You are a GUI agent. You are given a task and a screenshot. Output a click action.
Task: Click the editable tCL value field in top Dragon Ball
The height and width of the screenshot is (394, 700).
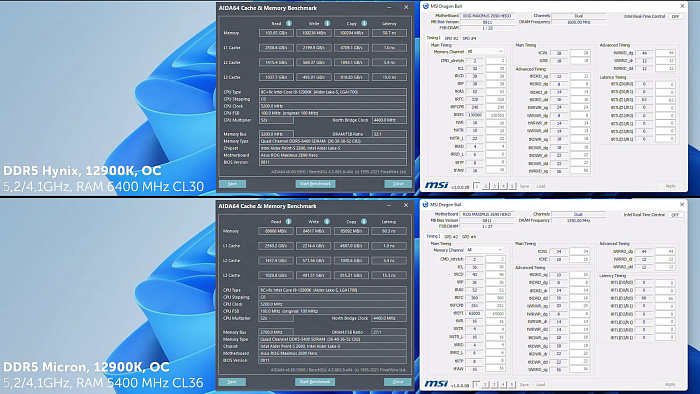(x=495, y=69)
